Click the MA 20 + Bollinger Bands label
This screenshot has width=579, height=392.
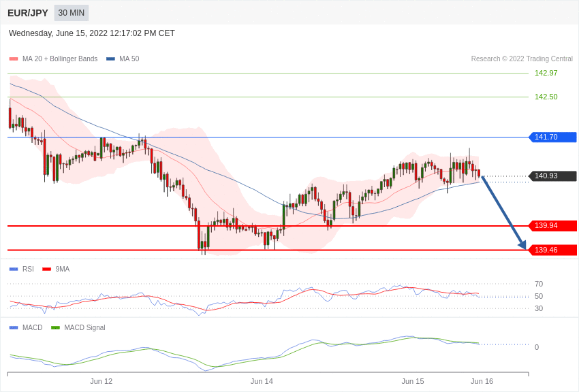60,59
